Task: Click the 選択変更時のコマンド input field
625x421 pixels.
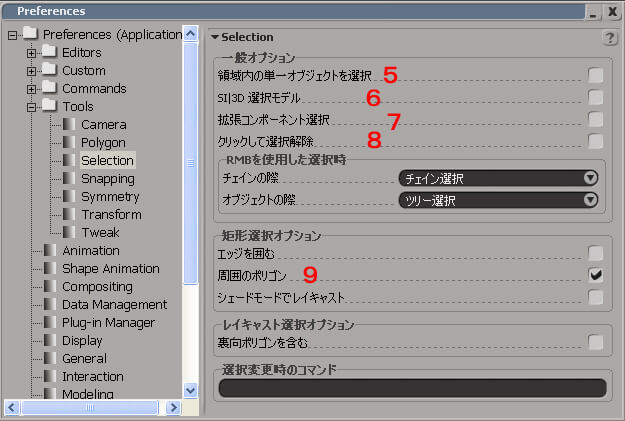Action: pyautogui.click(x=413, y=388)
